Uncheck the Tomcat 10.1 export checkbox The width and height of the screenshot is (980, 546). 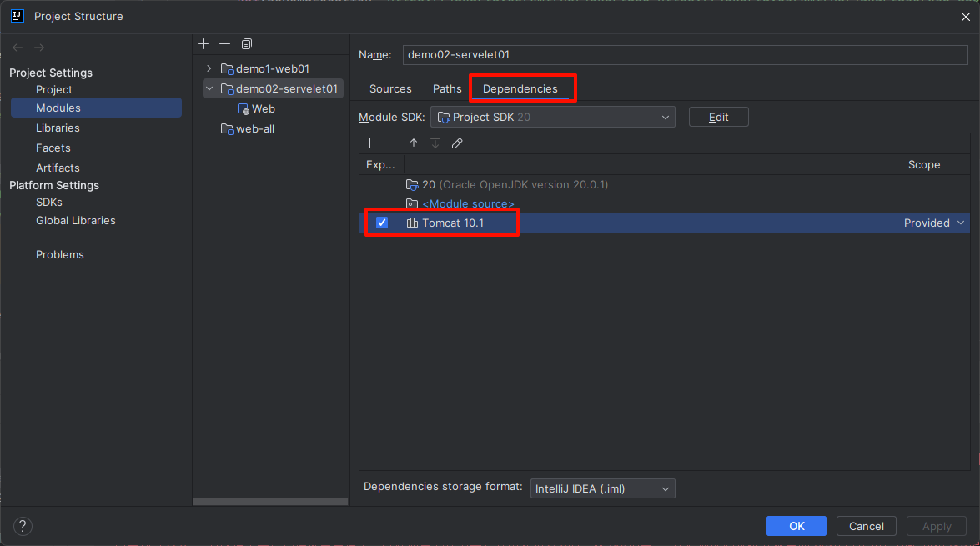coord(382,223)
